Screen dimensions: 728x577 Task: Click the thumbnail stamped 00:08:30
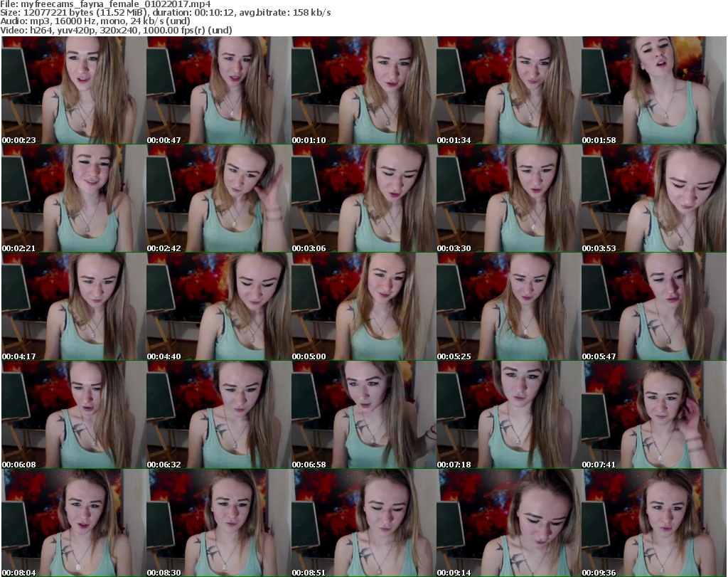(219, 523)
